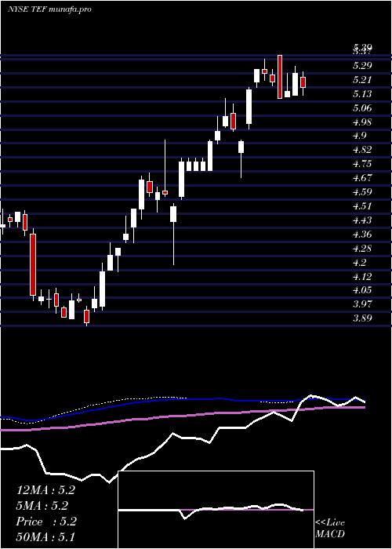This screenshot has width=392, height=549.
Task: Click the '5MA : 5.2' legend value
Action: tap(42, 506)
